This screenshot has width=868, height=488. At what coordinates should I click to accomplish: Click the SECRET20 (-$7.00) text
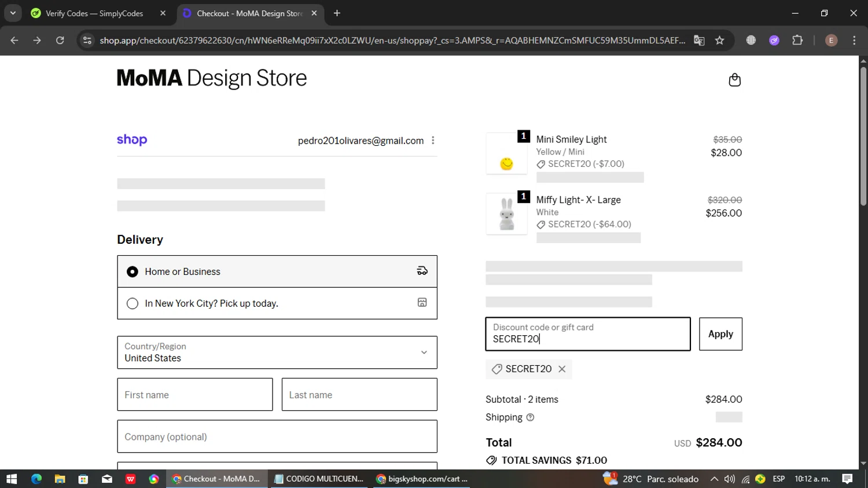[586, 164]
